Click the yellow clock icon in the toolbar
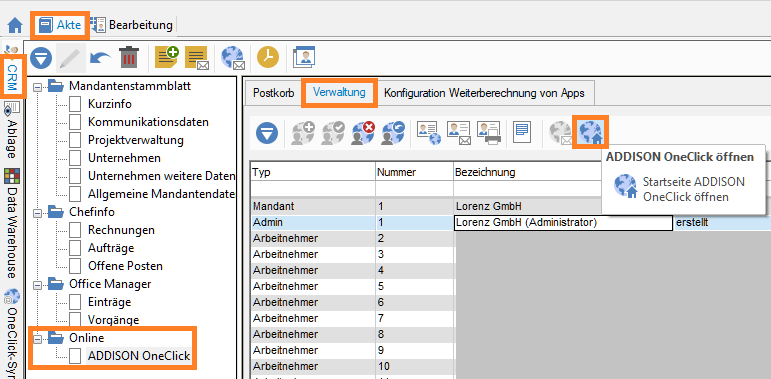The width and height of the screenshot is (771, 379). click(268, 58)
